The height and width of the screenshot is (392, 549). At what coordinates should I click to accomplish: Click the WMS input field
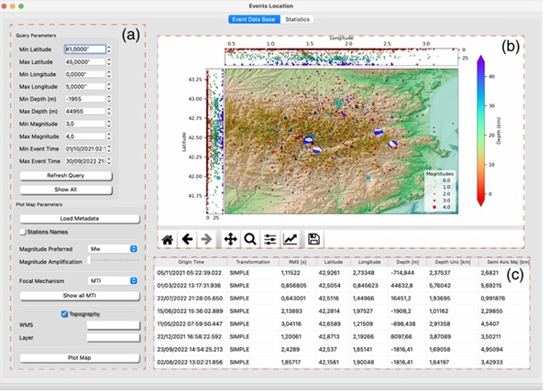pos(114,325)
